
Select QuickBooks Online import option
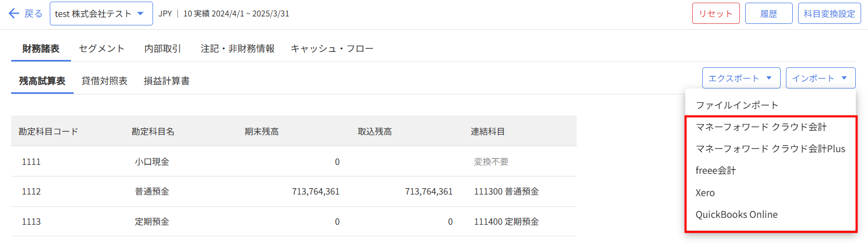736,215
